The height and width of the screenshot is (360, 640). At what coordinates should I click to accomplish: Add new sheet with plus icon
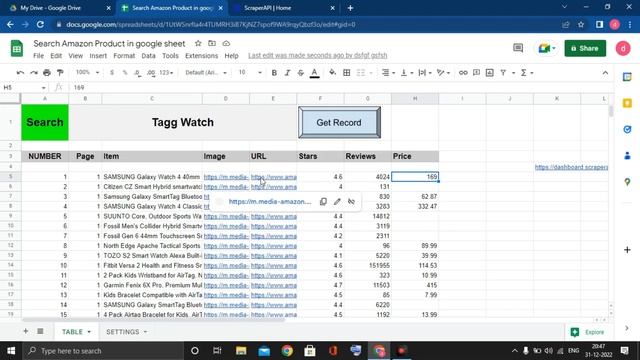[x=26, y=331]
